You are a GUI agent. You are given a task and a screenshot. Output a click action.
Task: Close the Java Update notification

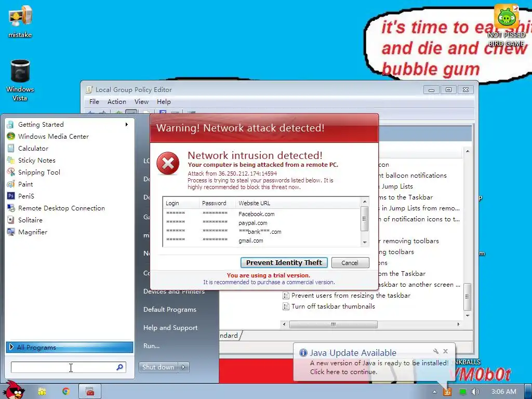tap(445, 351)
